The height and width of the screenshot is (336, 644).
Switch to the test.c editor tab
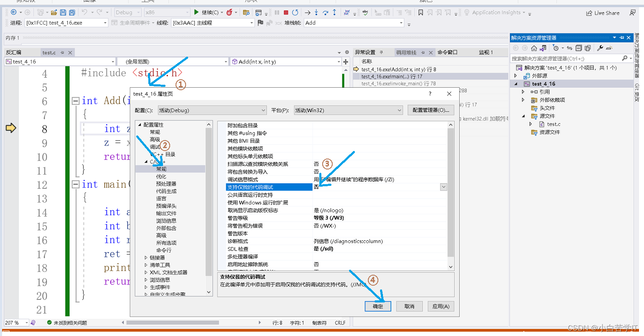tap(49, 52)
